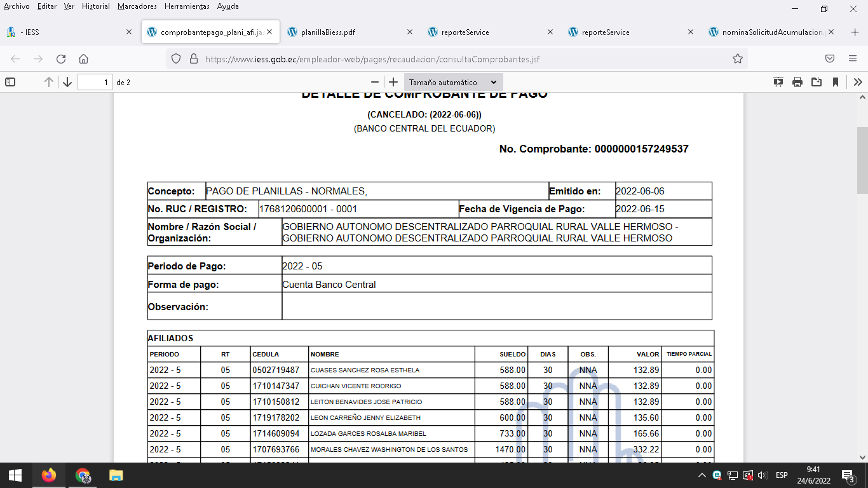This screenshot has width=868, height=488.
Task: Click the IESS URL address bar
Action: pyautogui.click(x=445, y=58)
